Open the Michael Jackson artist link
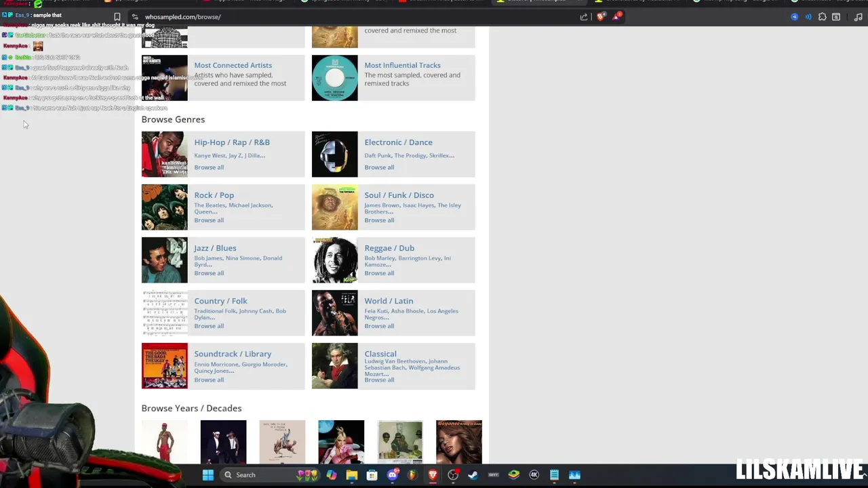 pyautogui.click(x=250, y=205)
